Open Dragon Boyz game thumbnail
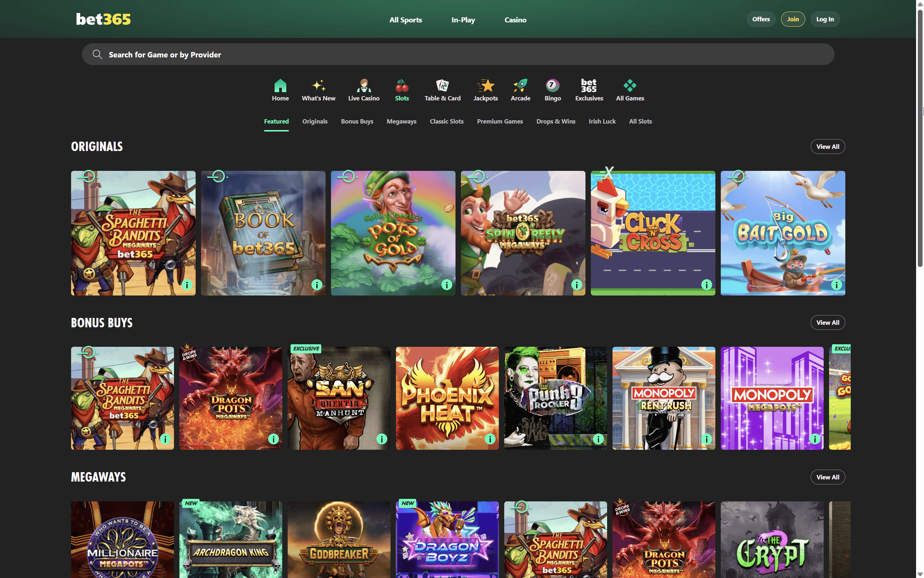Screen dimensions: 924x578 447,540
